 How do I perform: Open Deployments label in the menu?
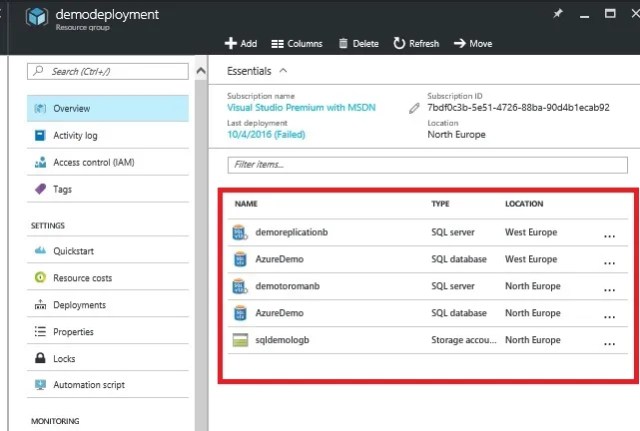(x=79, y=305)
